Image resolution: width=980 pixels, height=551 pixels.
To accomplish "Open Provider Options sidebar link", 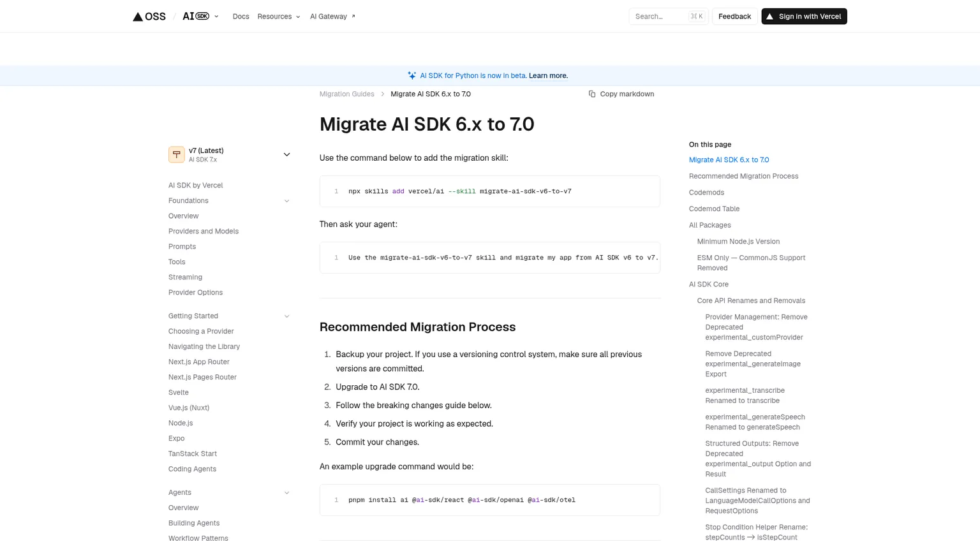I will pyautogui.click(x=196, y=293).
